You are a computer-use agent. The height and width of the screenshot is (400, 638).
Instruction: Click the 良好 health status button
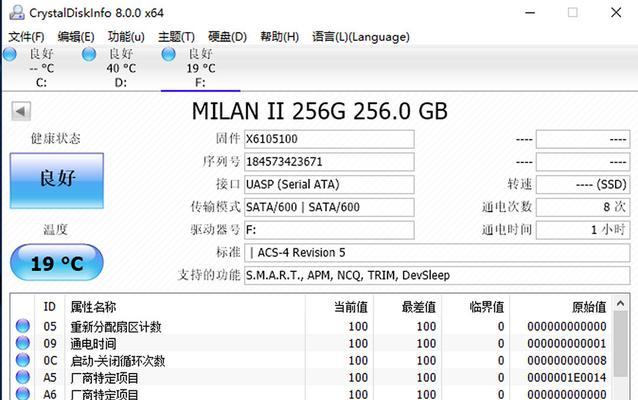tap(57, 181)
